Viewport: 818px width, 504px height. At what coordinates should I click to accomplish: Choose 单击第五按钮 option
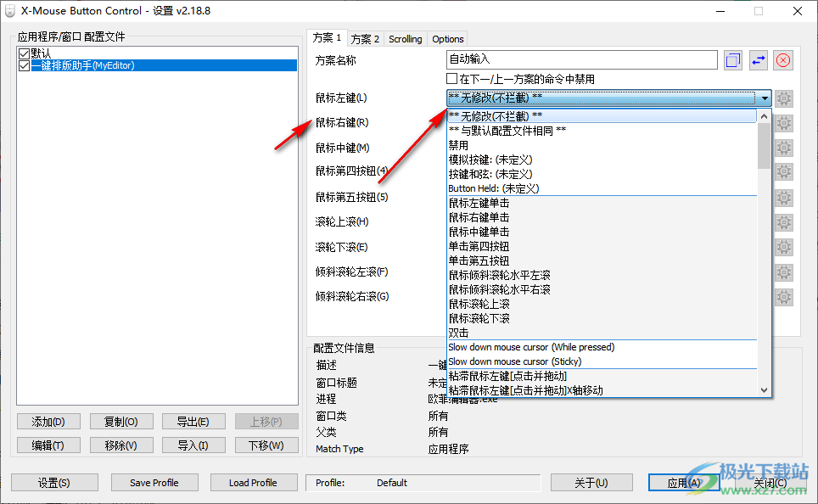coord(602,260)
